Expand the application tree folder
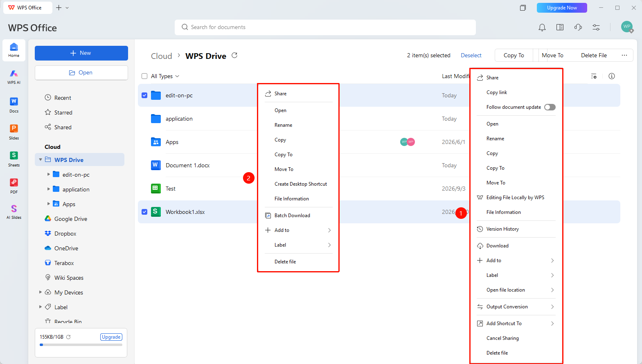 (49, 189)
